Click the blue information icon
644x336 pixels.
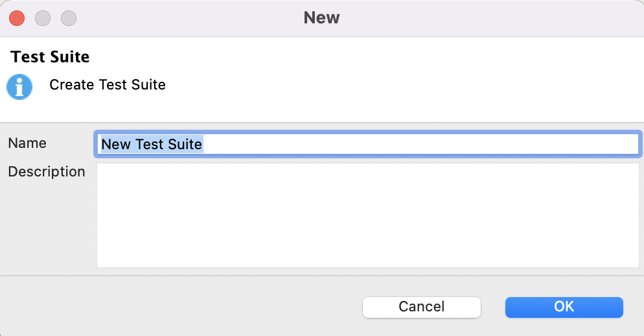click(x=19, y=86)
